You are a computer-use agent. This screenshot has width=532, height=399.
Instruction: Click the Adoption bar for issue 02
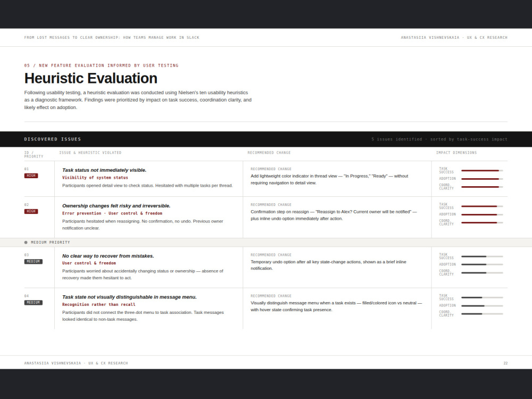(482, 214)
